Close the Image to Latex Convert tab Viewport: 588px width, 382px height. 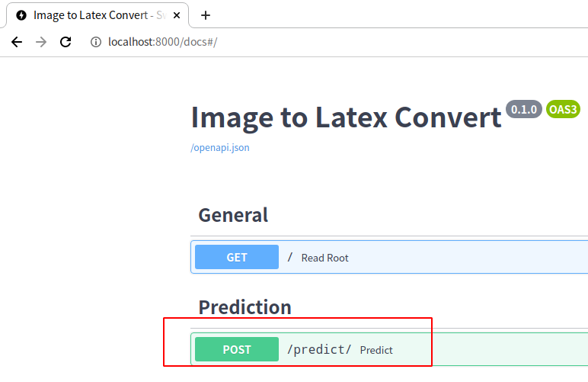177,15
